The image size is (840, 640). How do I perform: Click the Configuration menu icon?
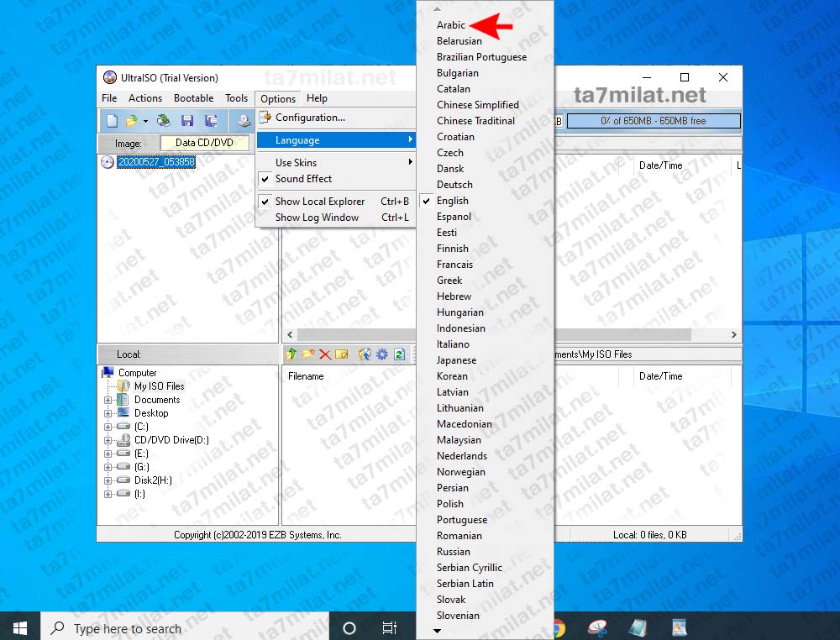tap(265, 118)
